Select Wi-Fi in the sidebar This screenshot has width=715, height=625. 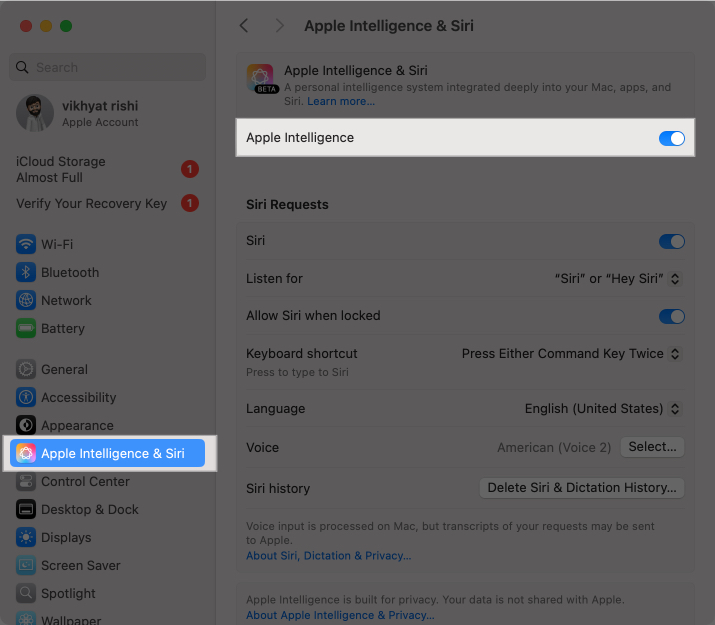[x=108, y=244]
